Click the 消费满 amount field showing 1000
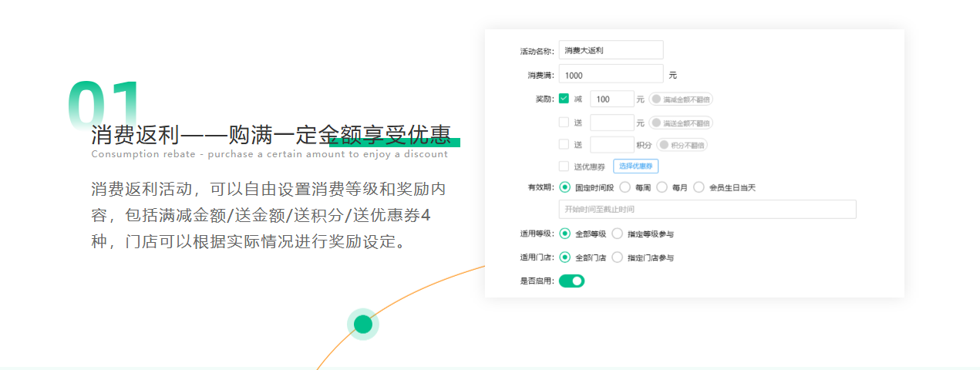980x370 pixels. pyautogui.click(x=611, y=75)
